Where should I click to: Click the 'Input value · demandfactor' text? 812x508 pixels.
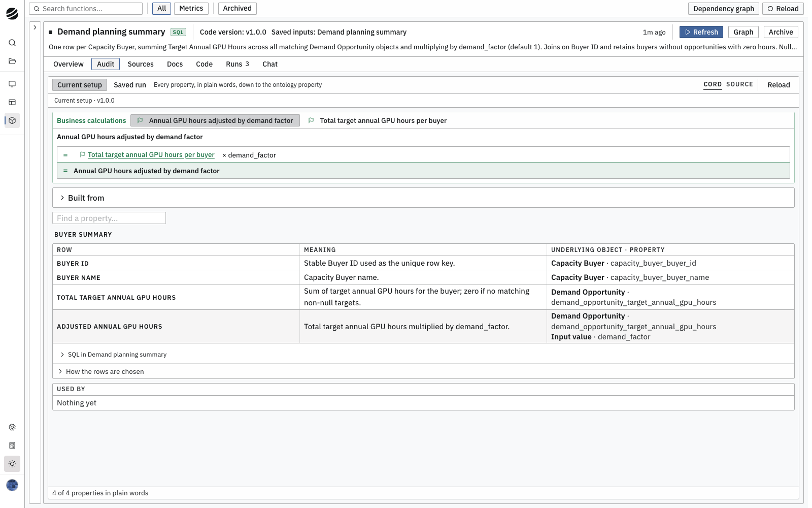pyautogui.click(x=600, y=337)
